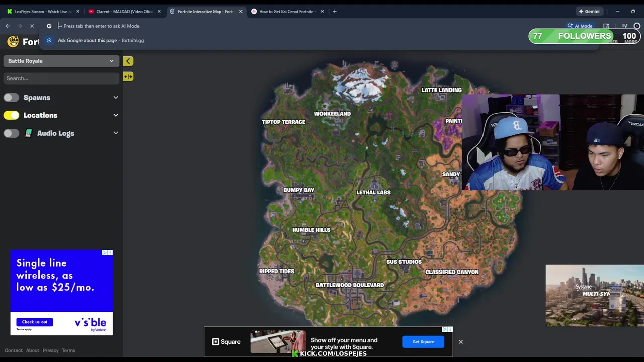Stop page loading with the X button
This screenshot has width=644, height=362.
click(x=32, y=26)
